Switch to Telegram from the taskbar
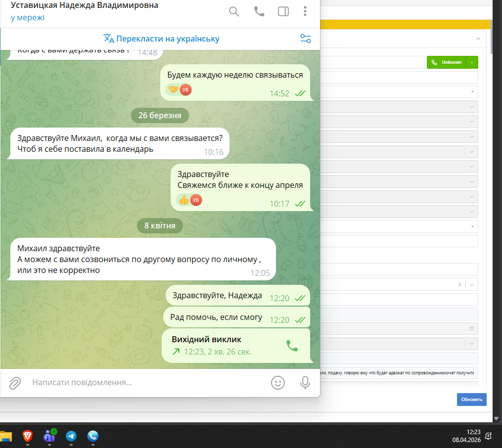 pyautogui.click(x=71, y=436)
